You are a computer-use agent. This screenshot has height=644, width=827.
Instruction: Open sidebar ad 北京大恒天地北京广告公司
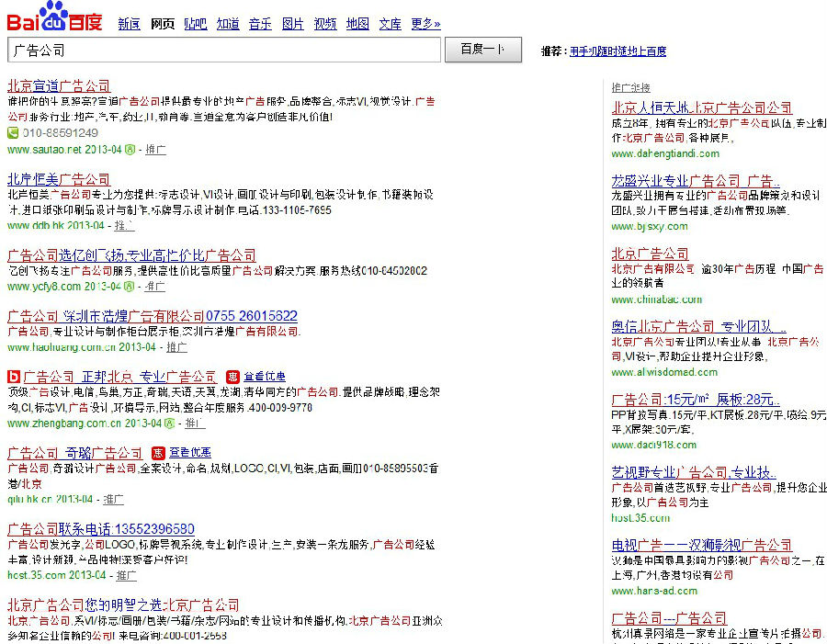click(x=702, y=108)
